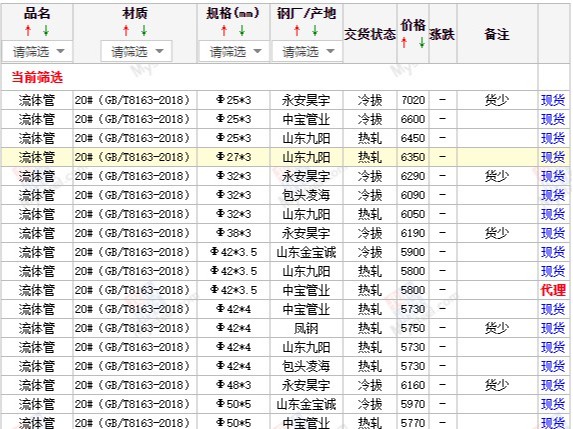Viewport: 573px width, 429px height.
Task: Click 现货 link in 山东金宝诚 Φ50*5 row
Action: pyautogui.click(x=553, y=404)
